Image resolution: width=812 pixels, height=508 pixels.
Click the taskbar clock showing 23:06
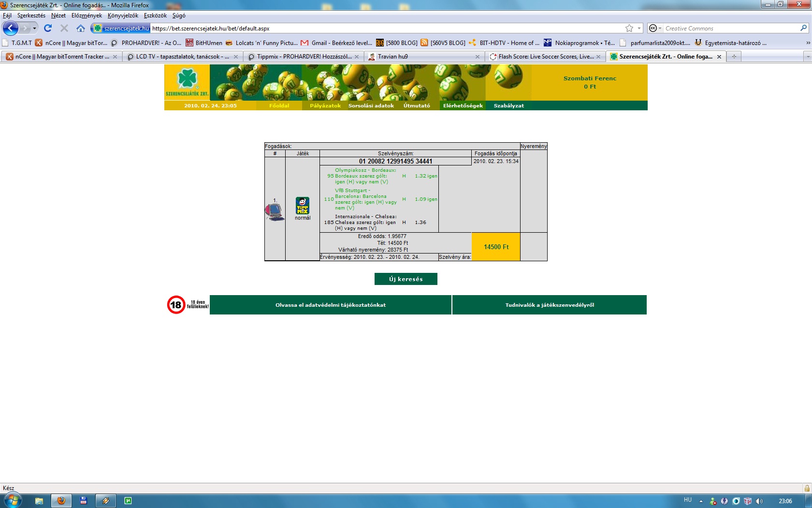coord(785,501)
